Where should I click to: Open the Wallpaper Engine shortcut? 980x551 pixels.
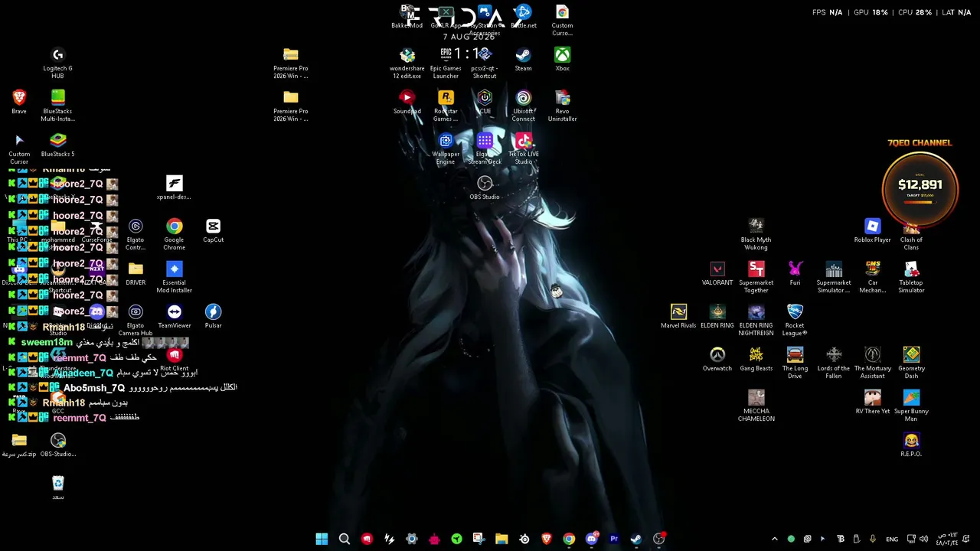click(x=446, y=148)
